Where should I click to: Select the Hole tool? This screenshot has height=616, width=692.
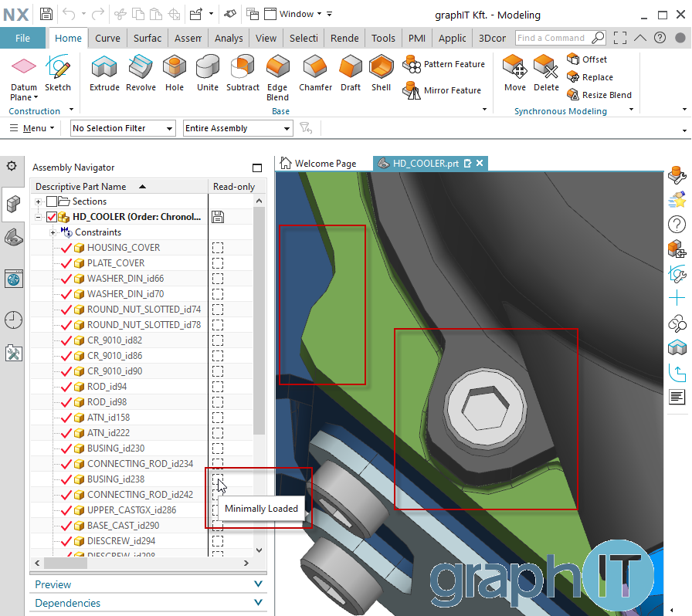(175, 73)
